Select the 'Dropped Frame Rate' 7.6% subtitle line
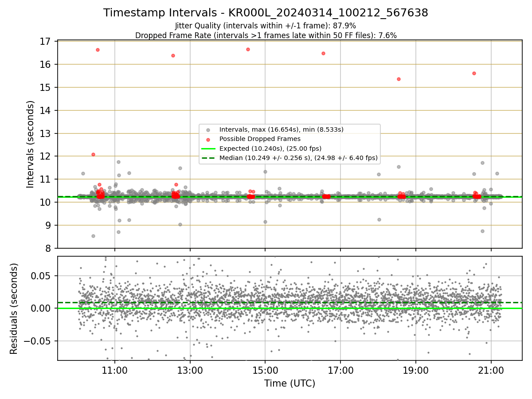Viewport: 532px width, 399px height. click(266, 35)
